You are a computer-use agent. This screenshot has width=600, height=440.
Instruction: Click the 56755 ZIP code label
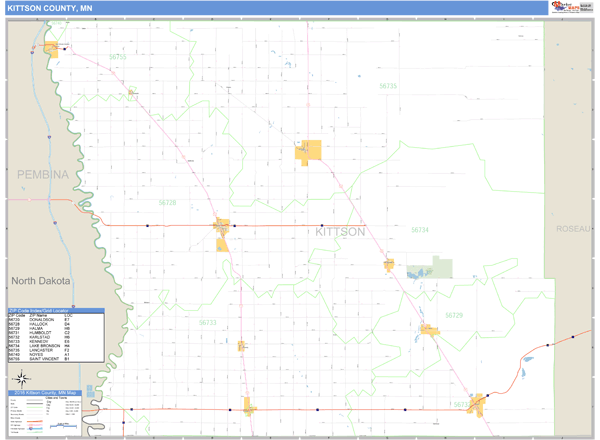click(x=118, y=58)
